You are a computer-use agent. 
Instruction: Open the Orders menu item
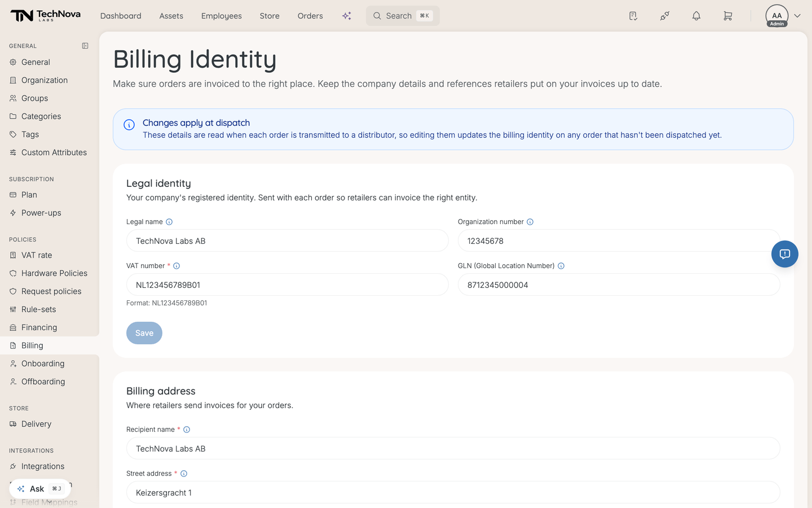point(310,16)
